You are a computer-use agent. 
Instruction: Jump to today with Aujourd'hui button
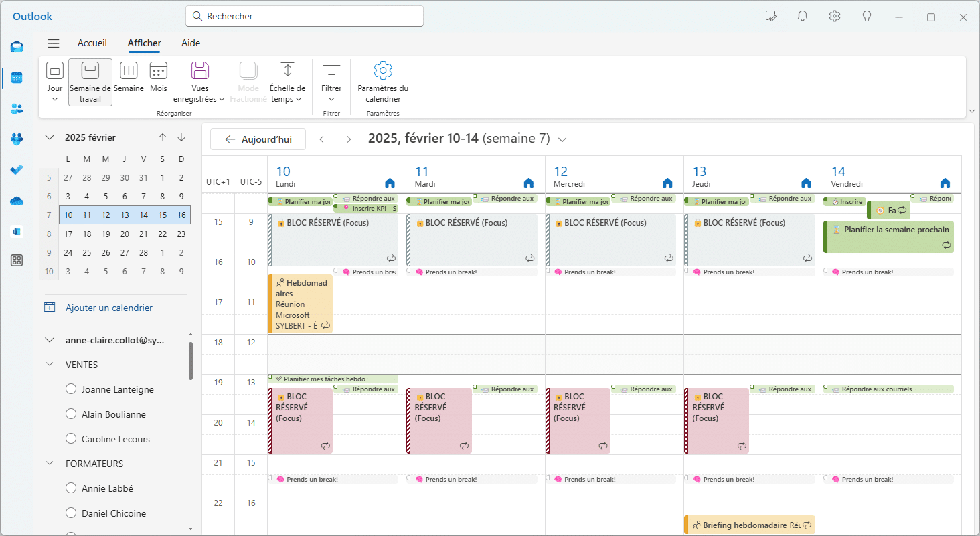(x=258, y=139)
